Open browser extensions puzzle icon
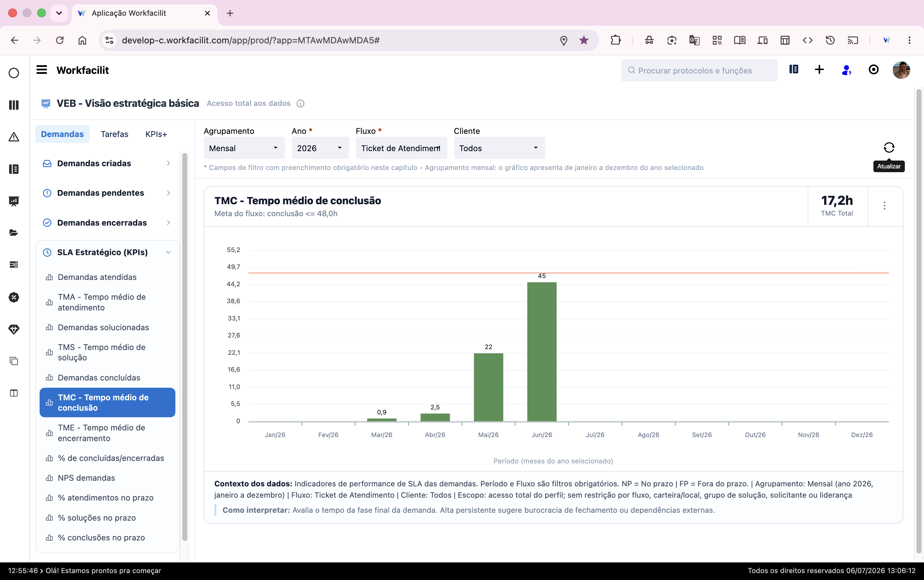This screenshot has width=924, height=580. pos(615,40)
